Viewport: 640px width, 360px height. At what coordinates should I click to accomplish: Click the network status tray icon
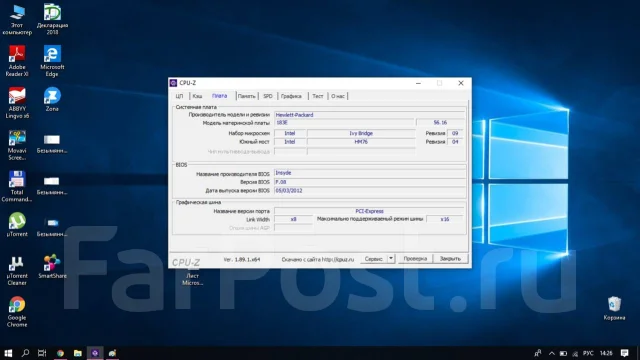tap(575, 353)
